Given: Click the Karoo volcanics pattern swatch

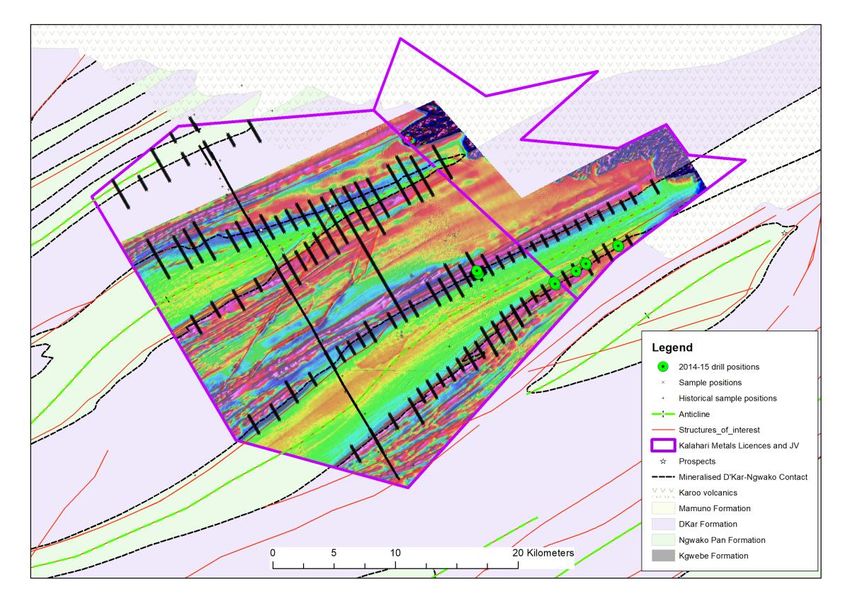Looking at the screenshot, I should pos(662,493).
